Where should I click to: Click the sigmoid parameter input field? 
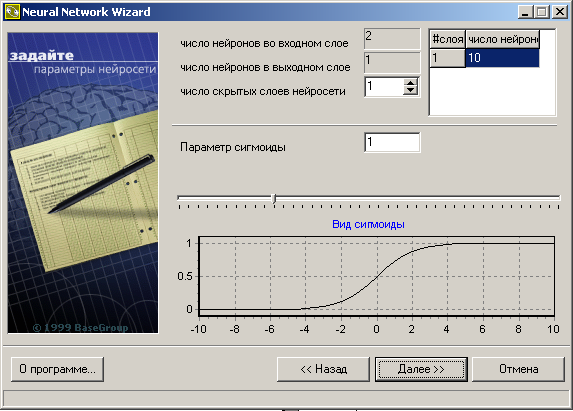pyautogui.click(x=392, y=142)
